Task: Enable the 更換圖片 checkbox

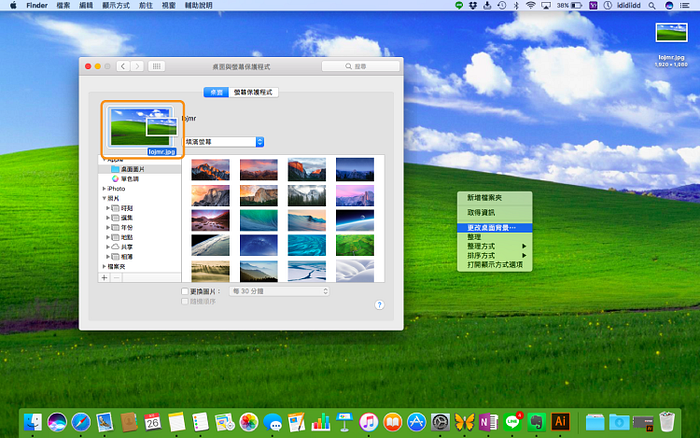Action: 184,291
